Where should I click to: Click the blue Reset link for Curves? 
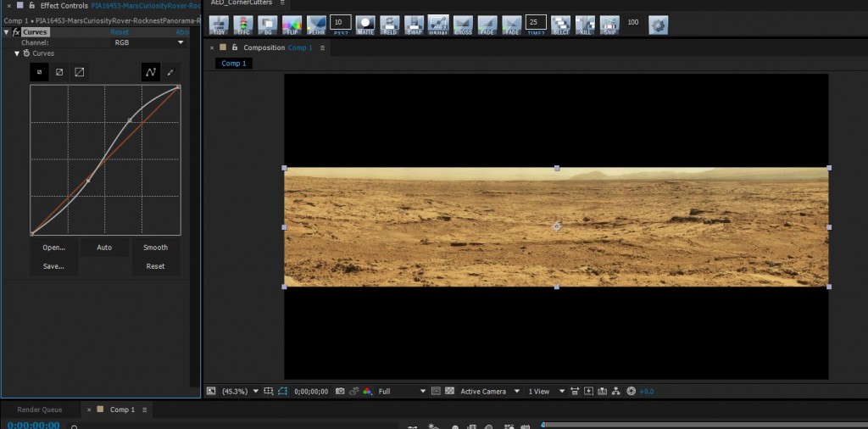120,32
